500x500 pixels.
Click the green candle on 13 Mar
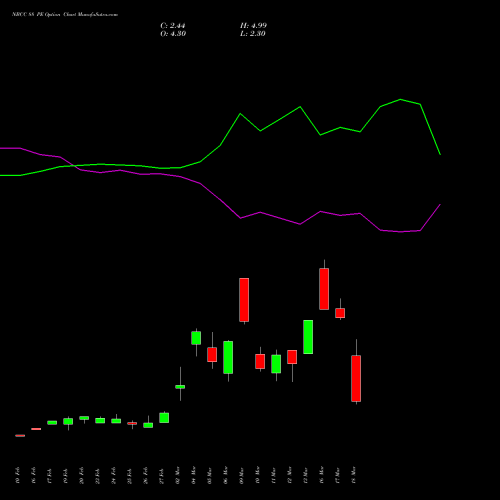[308, 337]
